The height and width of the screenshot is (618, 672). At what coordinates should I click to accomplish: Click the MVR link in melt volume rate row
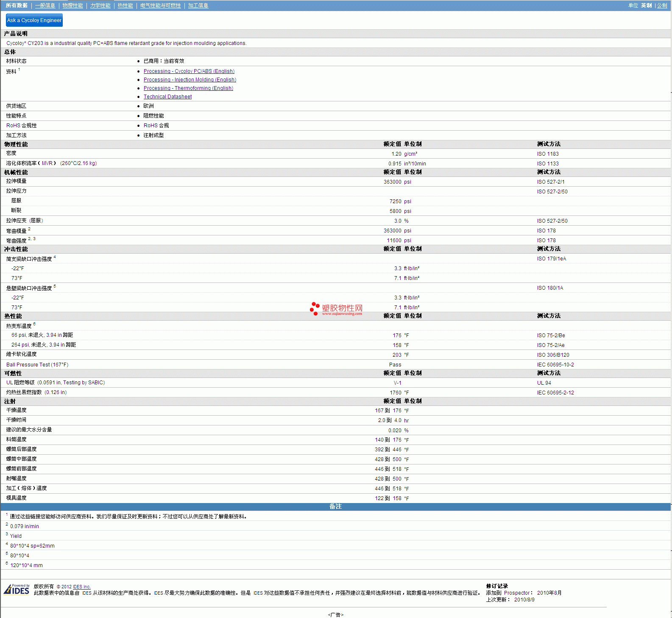point(47,163)
